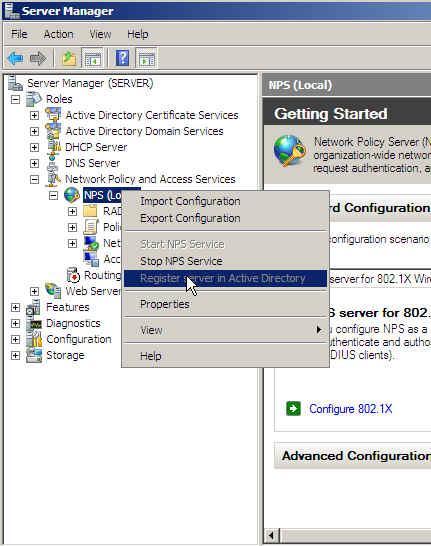Expand the Web Server node

[34, 291]
